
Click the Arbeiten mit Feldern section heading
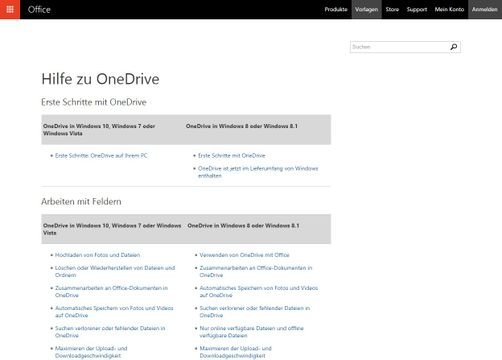(81, 202)
